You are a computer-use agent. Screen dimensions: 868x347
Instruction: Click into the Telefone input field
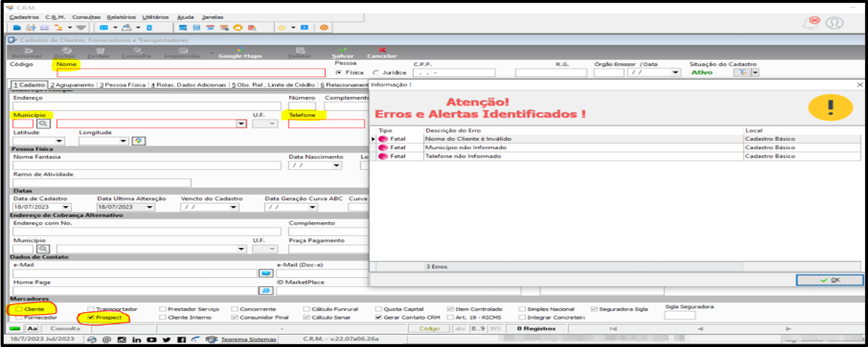pos(326,124)
